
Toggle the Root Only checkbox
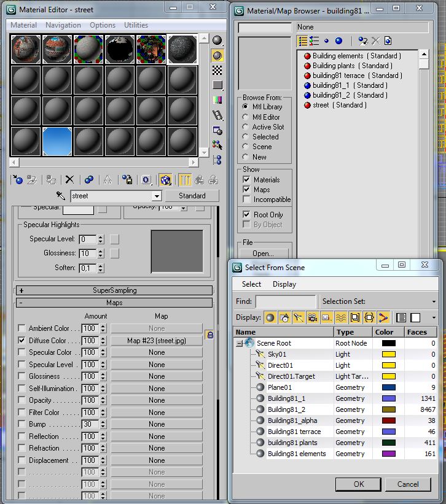tap(246, 214)
